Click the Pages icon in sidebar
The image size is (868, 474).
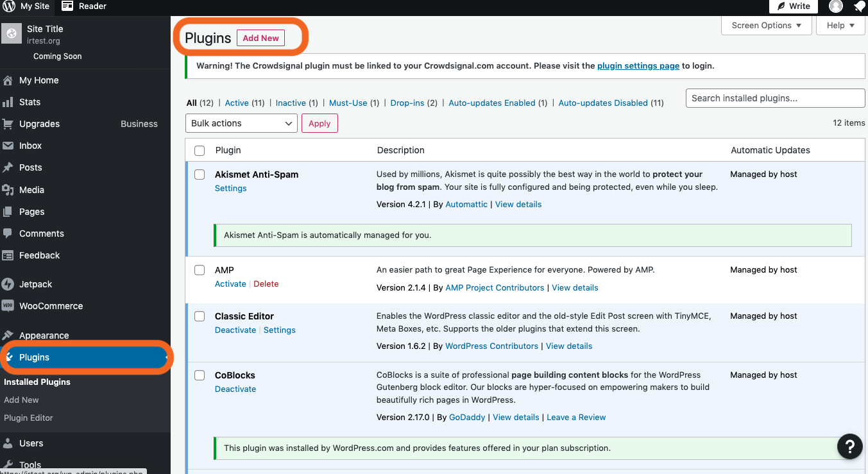[x=8, y=212]
